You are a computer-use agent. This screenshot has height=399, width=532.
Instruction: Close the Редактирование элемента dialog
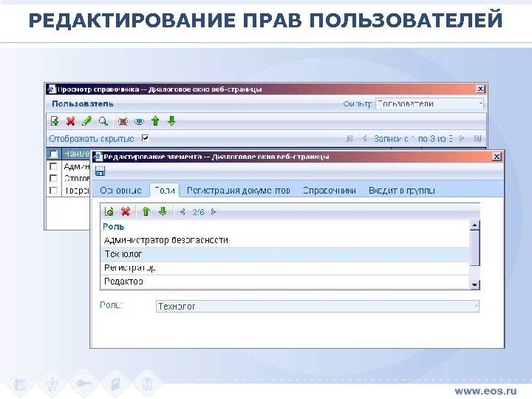click(497, 157)
